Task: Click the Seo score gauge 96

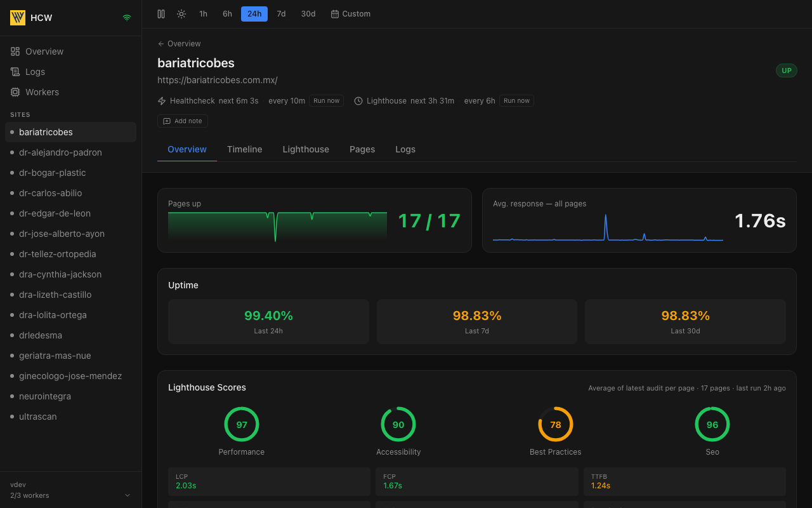Action: pos(712,424)
